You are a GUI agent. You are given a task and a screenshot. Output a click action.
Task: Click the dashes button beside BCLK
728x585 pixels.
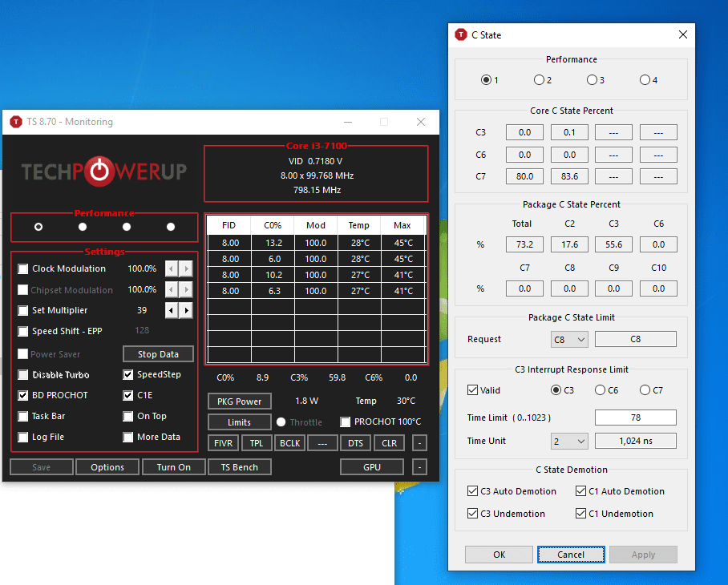[x=322, y=443]
